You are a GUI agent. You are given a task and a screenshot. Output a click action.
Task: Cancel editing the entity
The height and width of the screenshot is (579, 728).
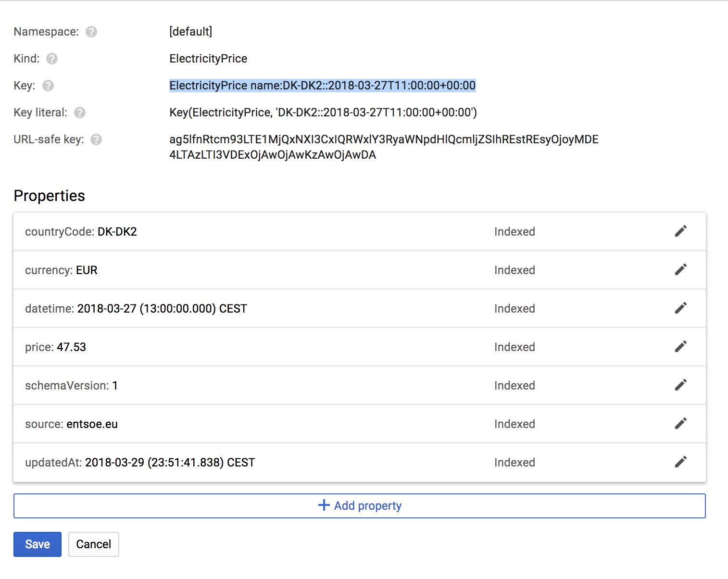[x=94, y=544]
